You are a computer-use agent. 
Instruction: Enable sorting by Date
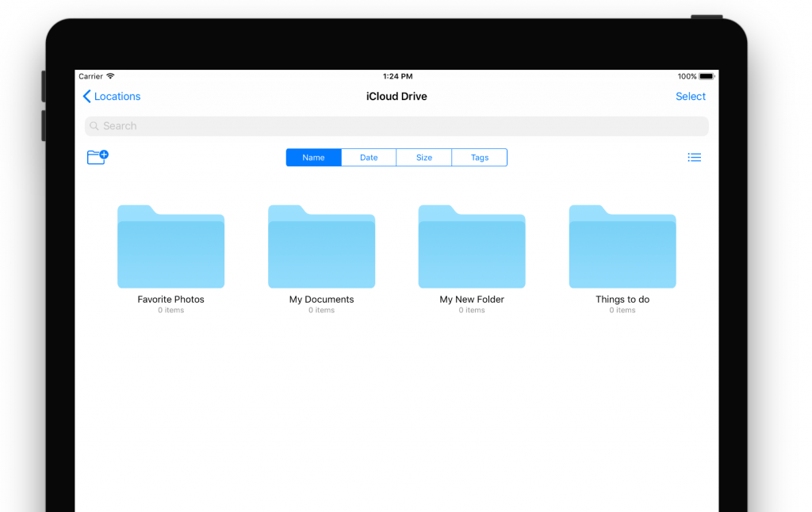tap(369, 157)
